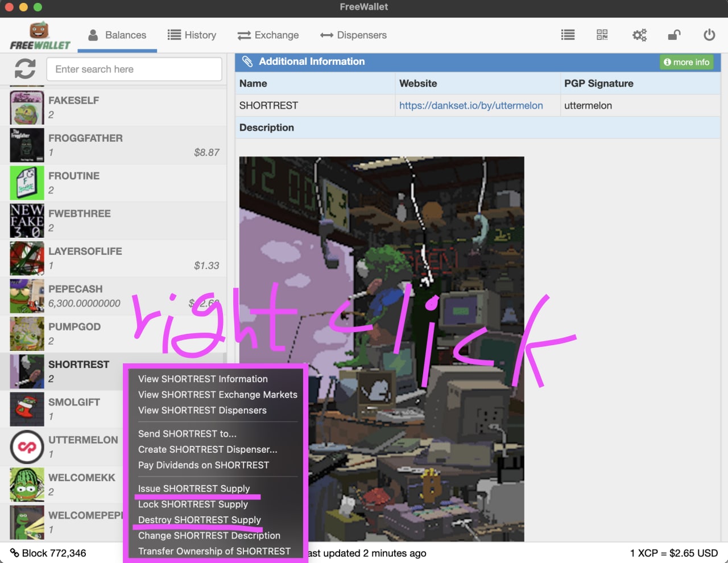Select the LAYERSOFLIFE asset
The image size is (728, 563).
[x=113, y=258]
